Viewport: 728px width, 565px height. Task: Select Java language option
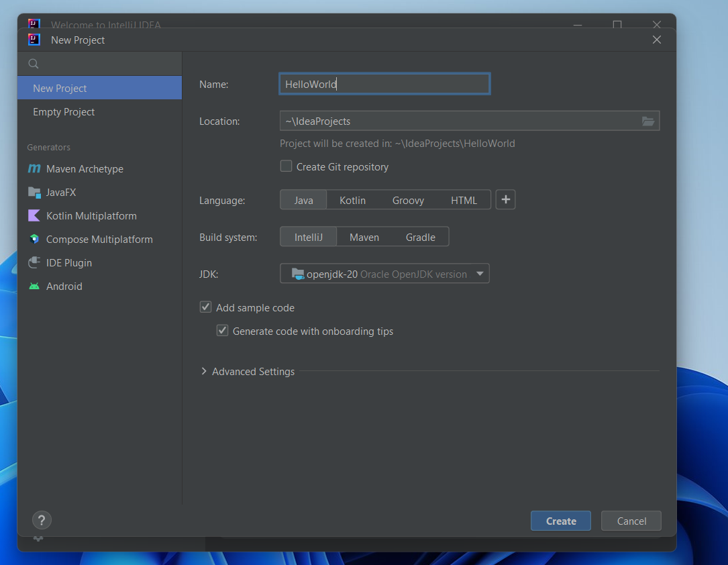tap(304, 200)
